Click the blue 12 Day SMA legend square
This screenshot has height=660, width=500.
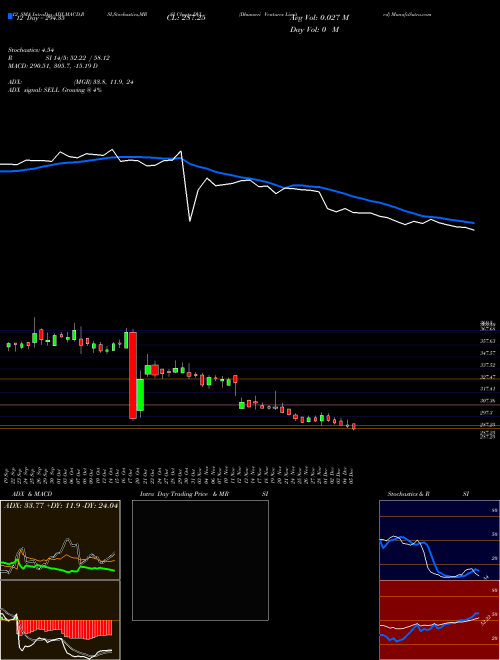point(10,16)
